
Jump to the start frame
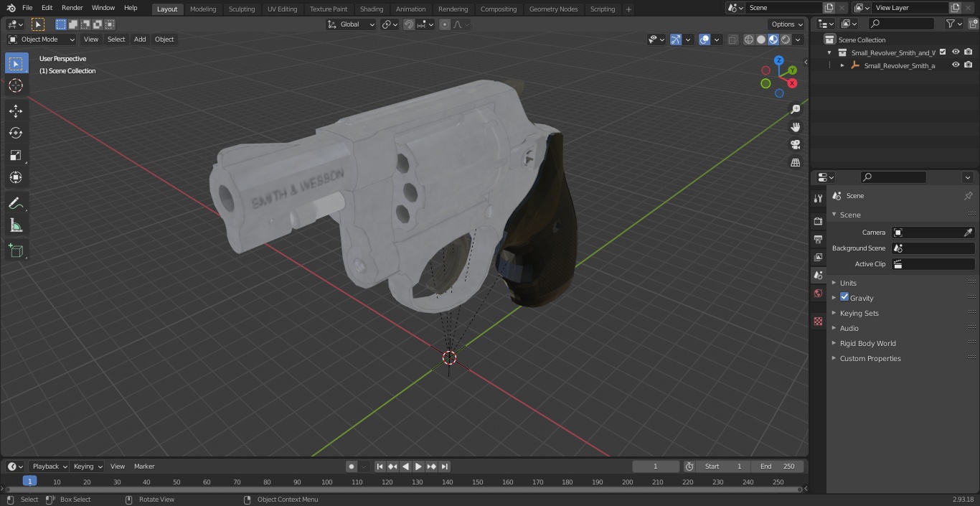pyautogui.click(x=380, y=467)
